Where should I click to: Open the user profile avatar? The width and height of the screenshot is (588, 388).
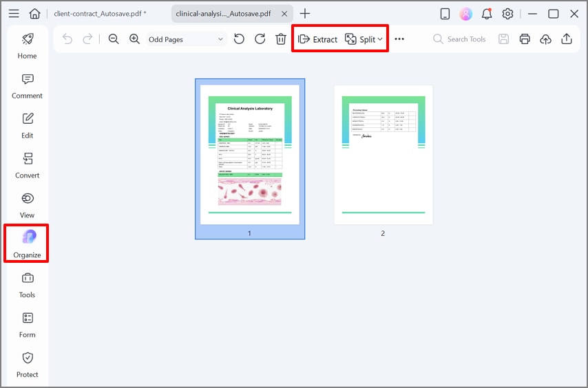(465, 14)
